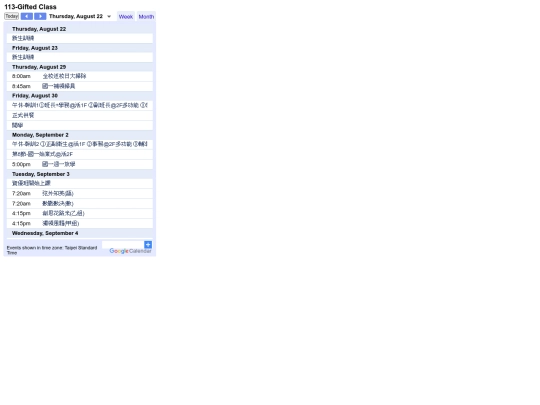
Task: Switch to the Month tab
Action: pos(146,17)
